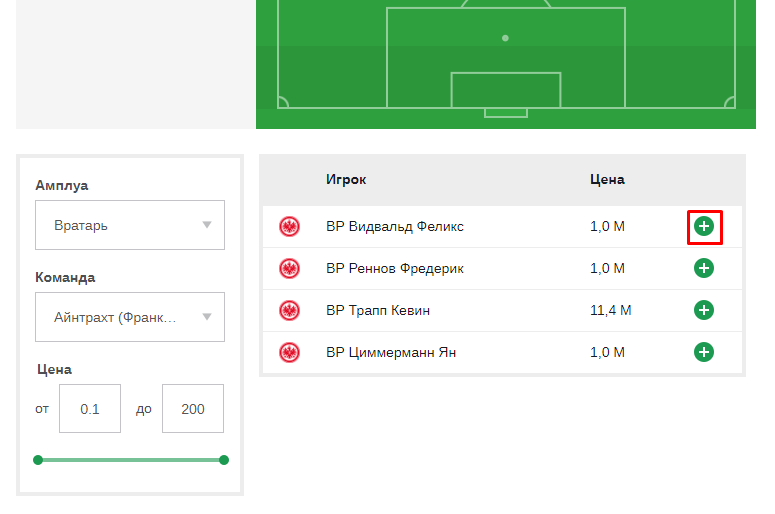The width and height of the screenshot is (775, 514).
Task: Click Eintracht logo beside Видвальд Феликс
Action: click(x=290, y=227)
